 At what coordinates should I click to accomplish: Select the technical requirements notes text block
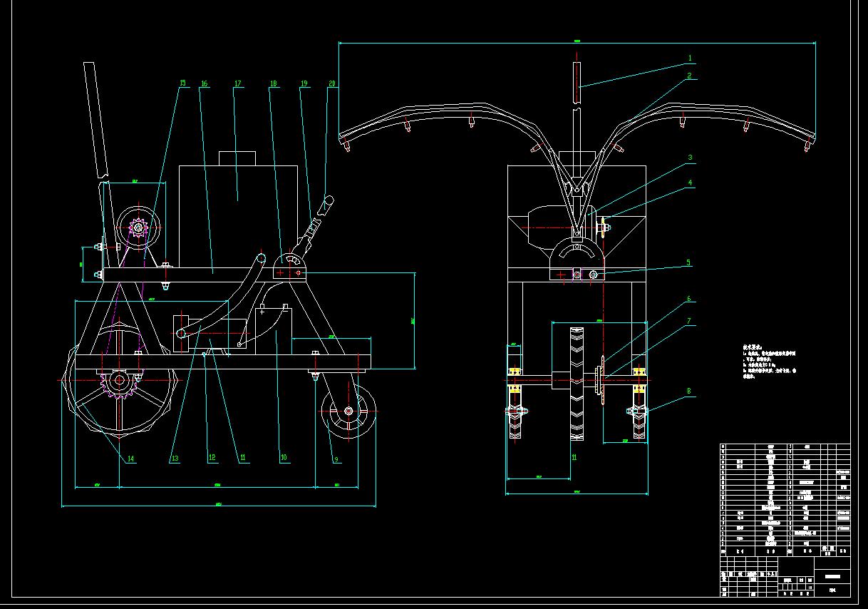769,362
